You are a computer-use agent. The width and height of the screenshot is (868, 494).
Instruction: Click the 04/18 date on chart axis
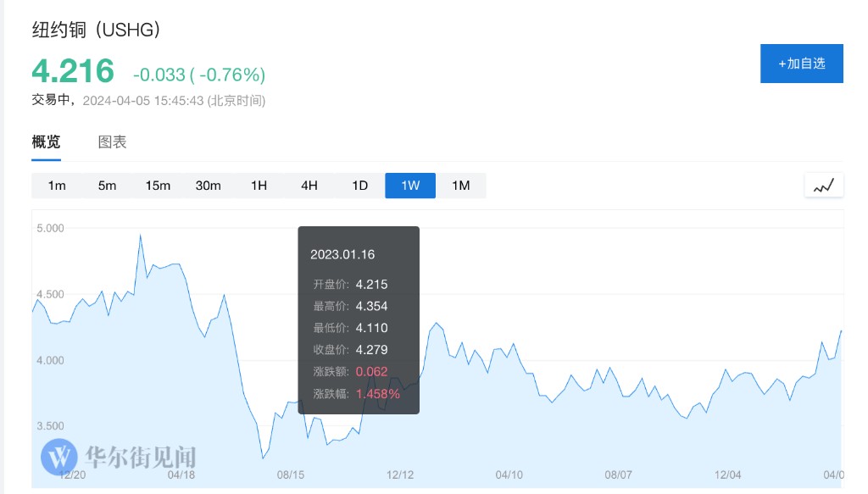[x=181, y=475]
